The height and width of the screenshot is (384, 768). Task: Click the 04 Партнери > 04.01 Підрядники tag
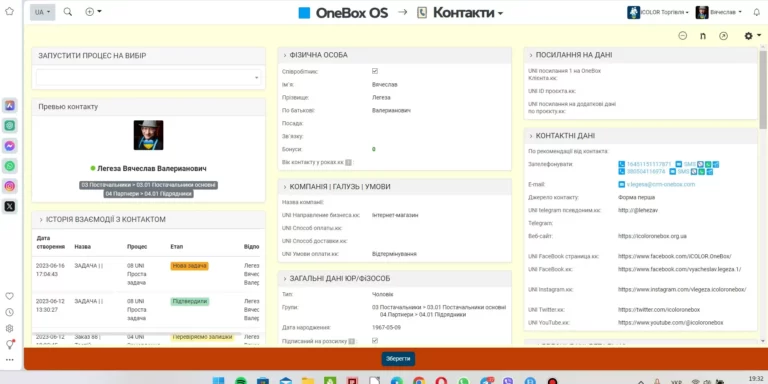pos(148,194)
